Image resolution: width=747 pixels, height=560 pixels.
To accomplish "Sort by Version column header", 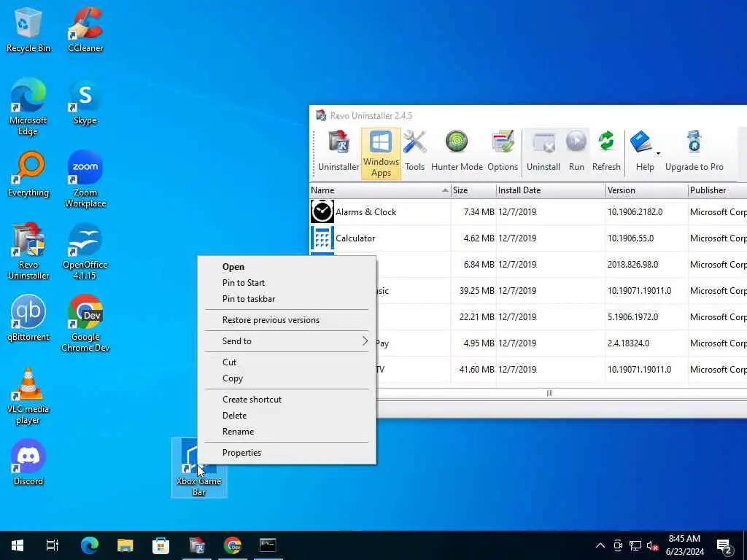I will coord(646,190).
